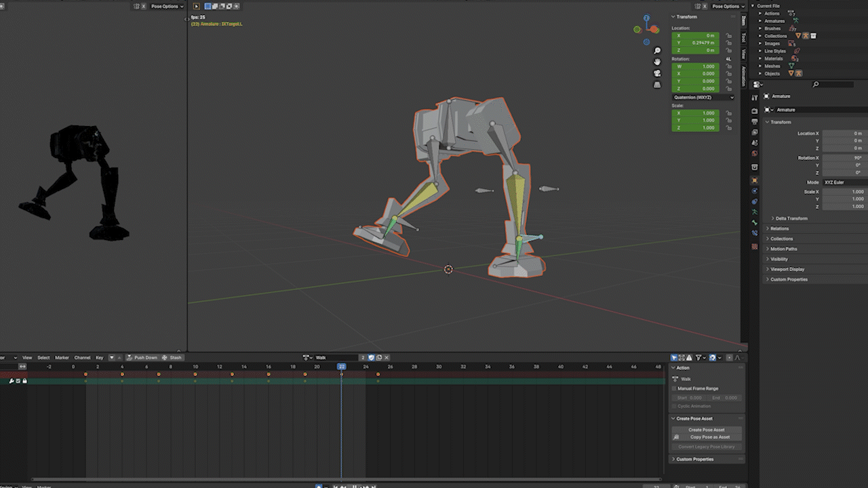The width and height of the screenshot is (868, 488).
Task: Expand Materials in the Current File list
Action: [760, 58]
